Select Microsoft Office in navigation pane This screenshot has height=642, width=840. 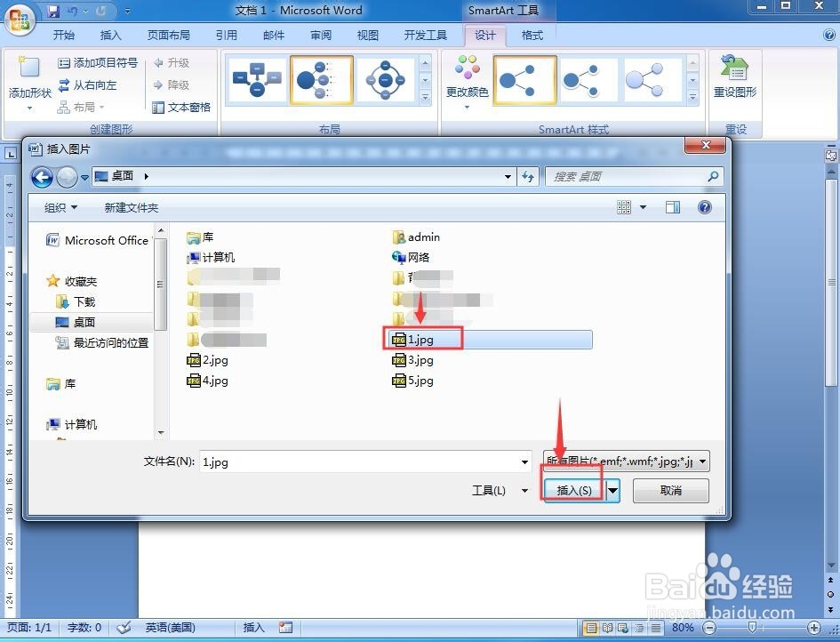(x=100, y=241)
